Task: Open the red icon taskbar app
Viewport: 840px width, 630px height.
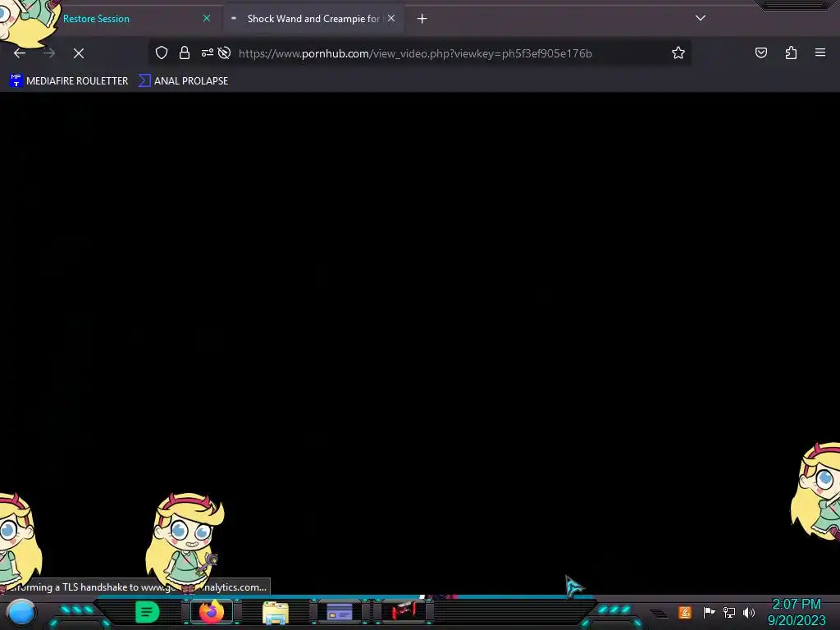Action: coord(404,611)
